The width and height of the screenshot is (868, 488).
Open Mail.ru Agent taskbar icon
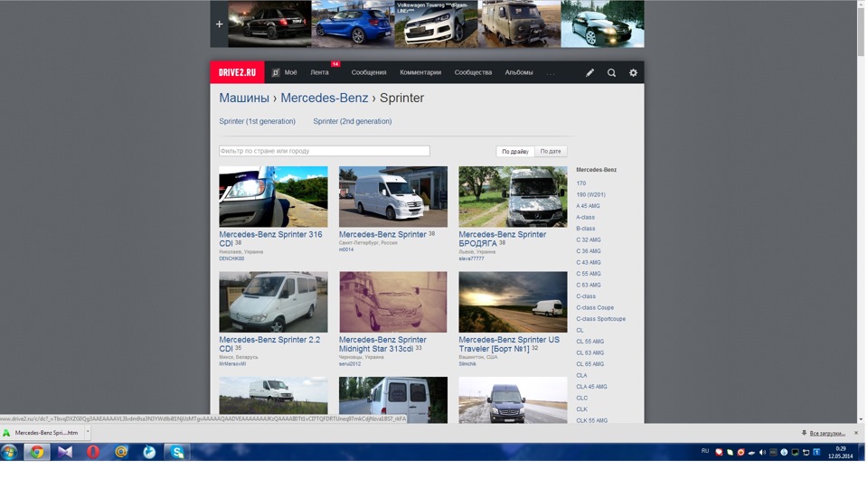(121, 452)
